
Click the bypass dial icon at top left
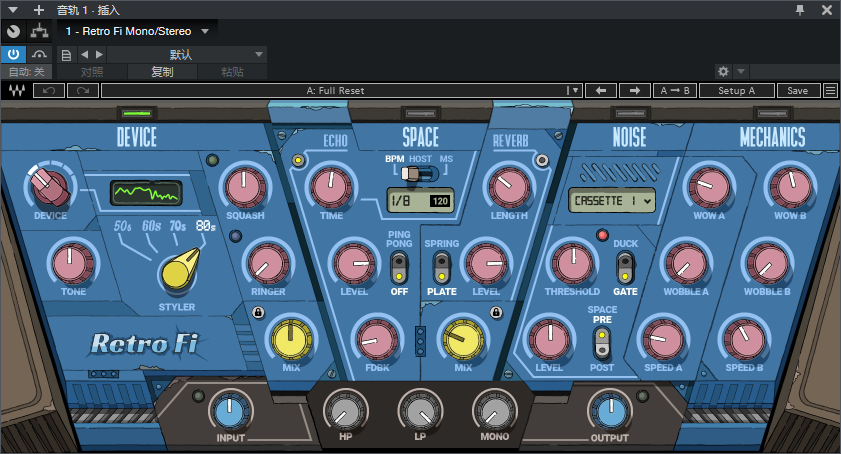pyautogui.click(x=13, y=31)
